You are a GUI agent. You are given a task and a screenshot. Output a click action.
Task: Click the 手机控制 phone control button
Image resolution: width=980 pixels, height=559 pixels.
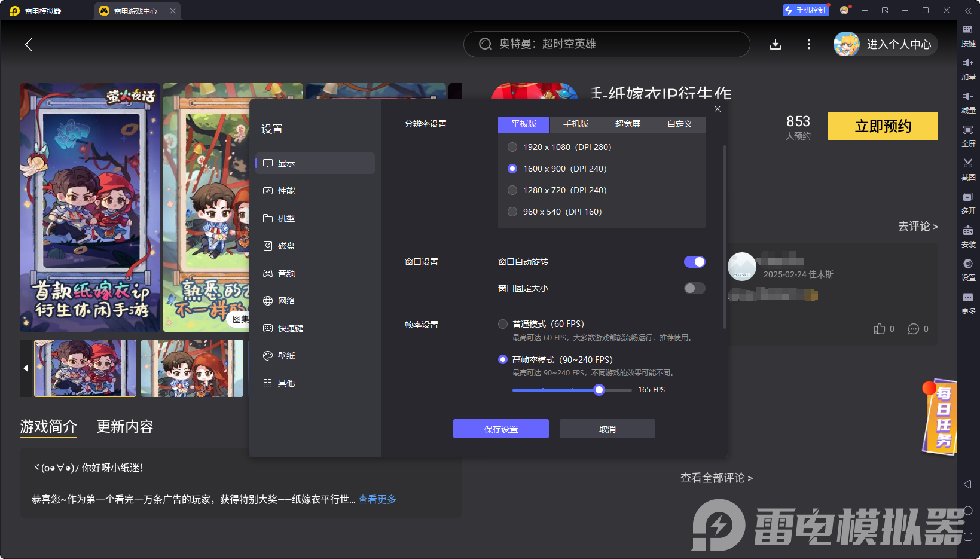coord(806,10)
